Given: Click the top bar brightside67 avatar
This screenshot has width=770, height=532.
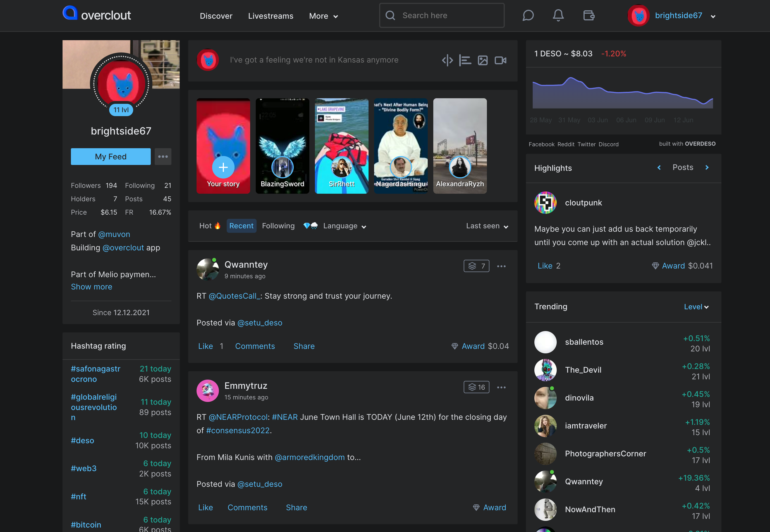Looking at the screenshot, I should tap(639, 15).
